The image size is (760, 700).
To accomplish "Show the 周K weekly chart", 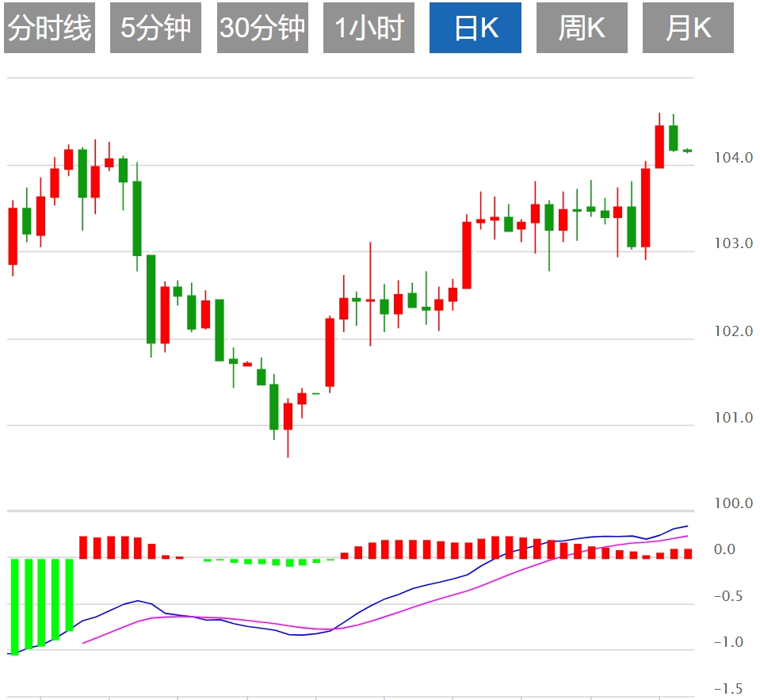I will pos(582,29).
